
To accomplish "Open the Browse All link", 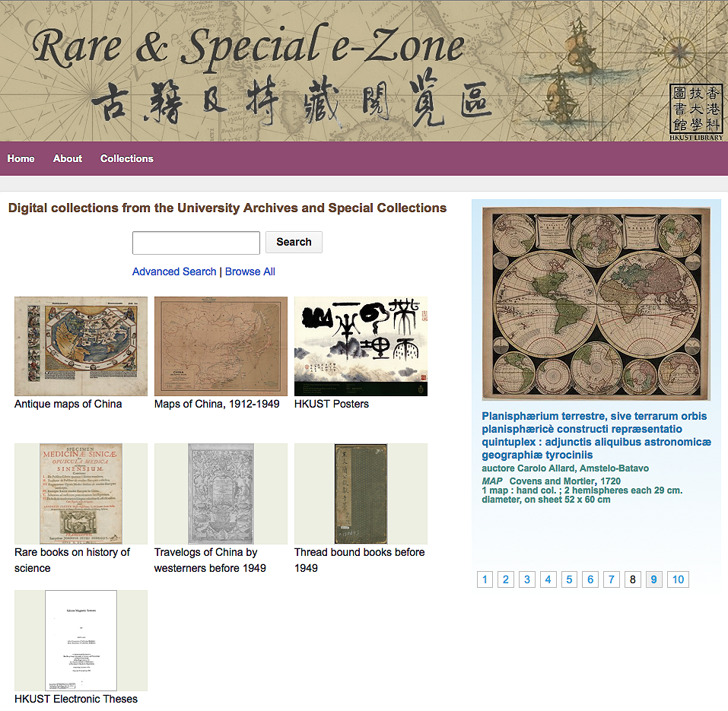I will 250,271.
